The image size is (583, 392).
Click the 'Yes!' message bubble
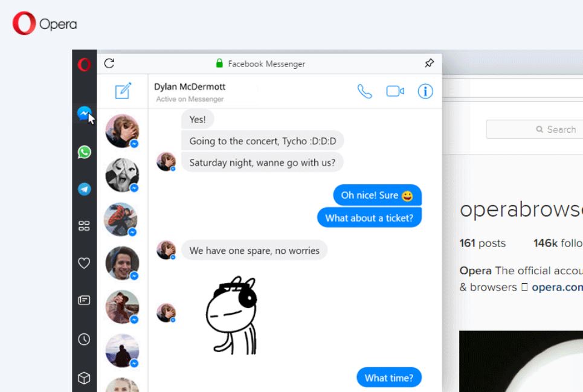click(x=198, y=119)
